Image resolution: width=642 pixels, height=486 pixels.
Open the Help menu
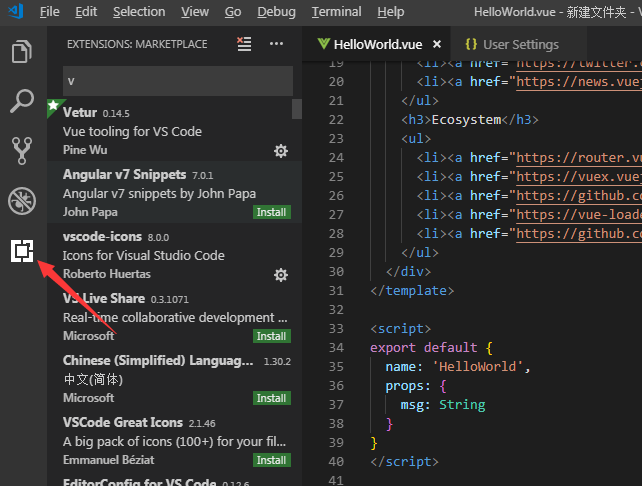(x=391, y=12)
